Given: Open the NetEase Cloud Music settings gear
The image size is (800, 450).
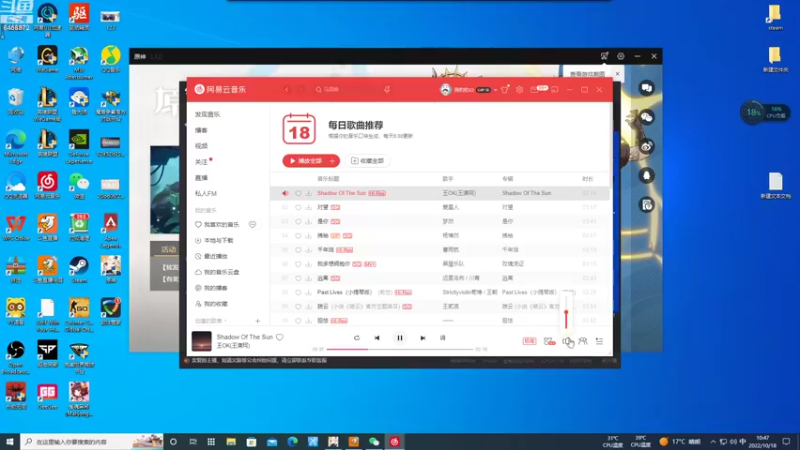Looking at the screenshot, I should tap(519, 89).
